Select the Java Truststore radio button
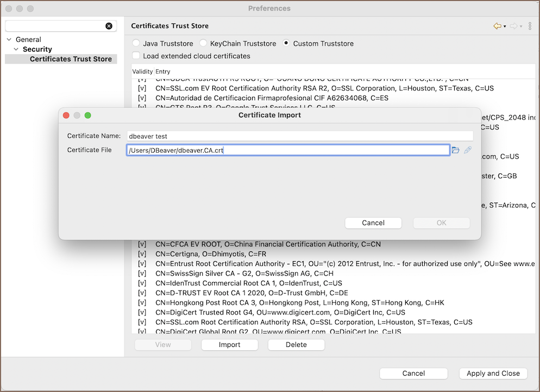 point(136,43)
